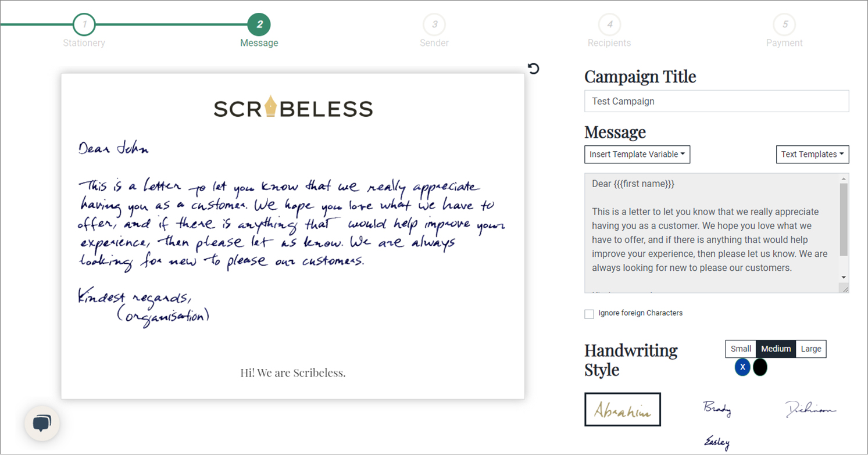Click the letter preview refresh icon
The height and width of the screenshot is (455, 868).
(x=533, y=68)
